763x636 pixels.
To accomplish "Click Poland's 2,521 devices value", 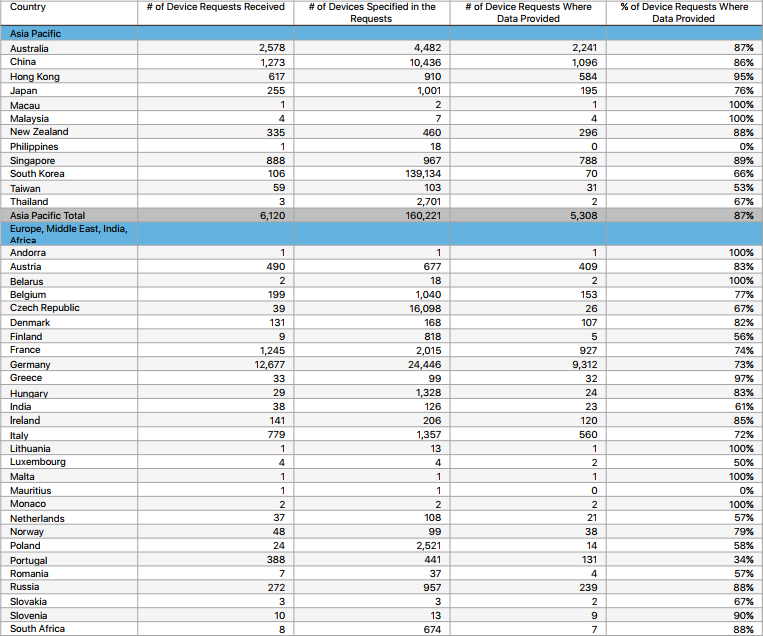I will click(429, 545).
